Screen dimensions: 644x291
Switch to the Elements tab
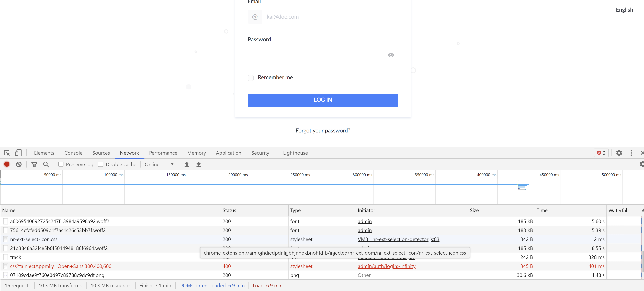(x=44, y=153)
